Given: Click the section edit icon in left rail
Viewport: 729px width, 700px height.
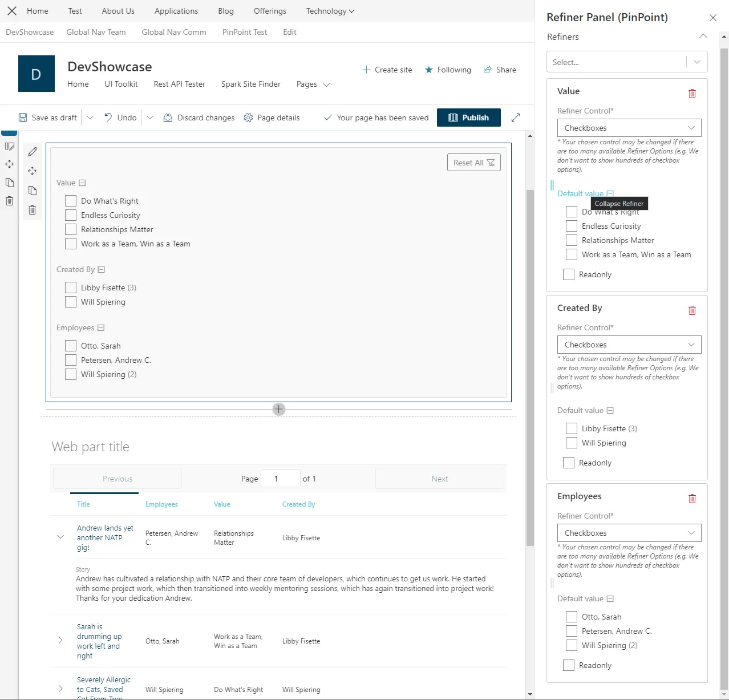Looking at the screenshot, I should (10, 147).
